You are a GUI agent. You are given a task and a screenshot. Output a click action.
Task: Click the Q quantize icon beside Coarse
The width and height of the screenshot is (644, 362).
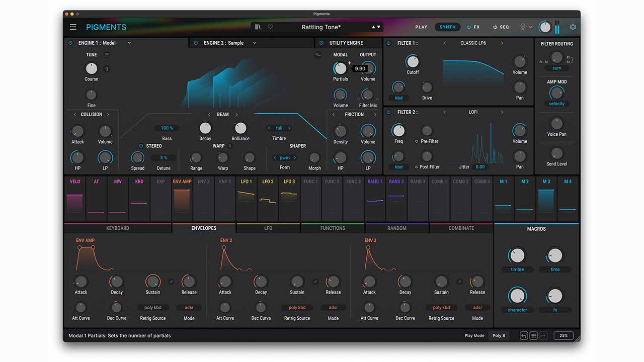point(107,69)
